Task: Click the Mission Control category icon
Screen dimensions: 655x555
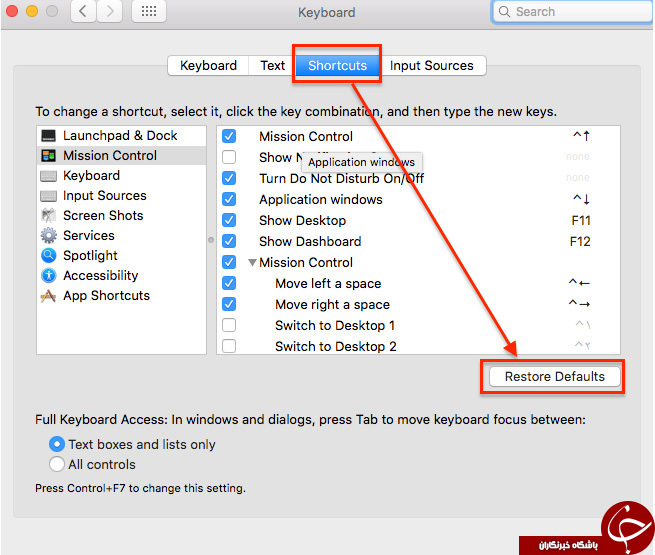Action: (48, 156)
